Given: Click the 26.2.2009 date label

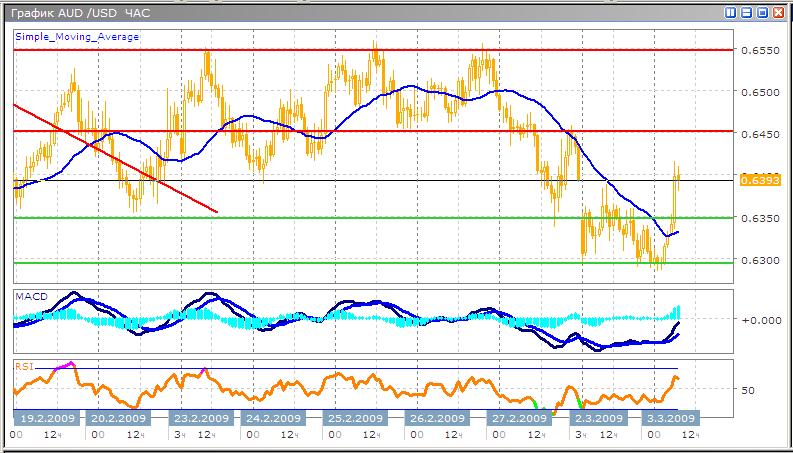Looking at the screenshot, I should pos(436,418).
